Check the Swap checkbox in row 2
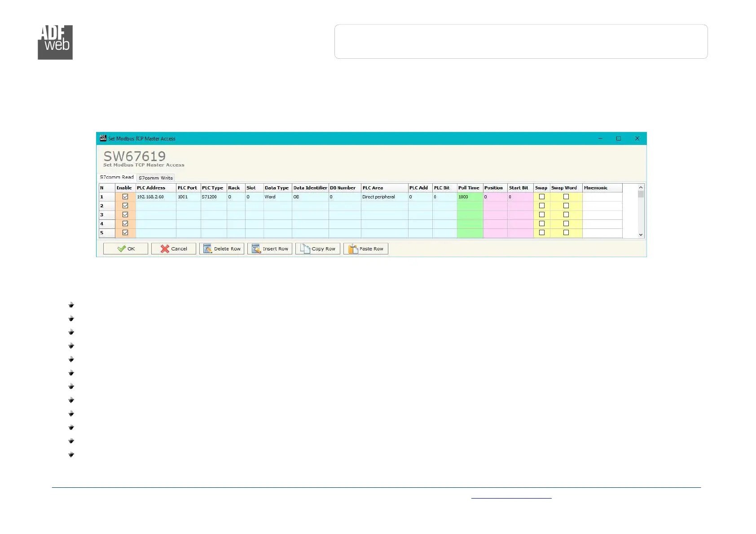This screenshot has height=534, width=756. click(542, 206)
